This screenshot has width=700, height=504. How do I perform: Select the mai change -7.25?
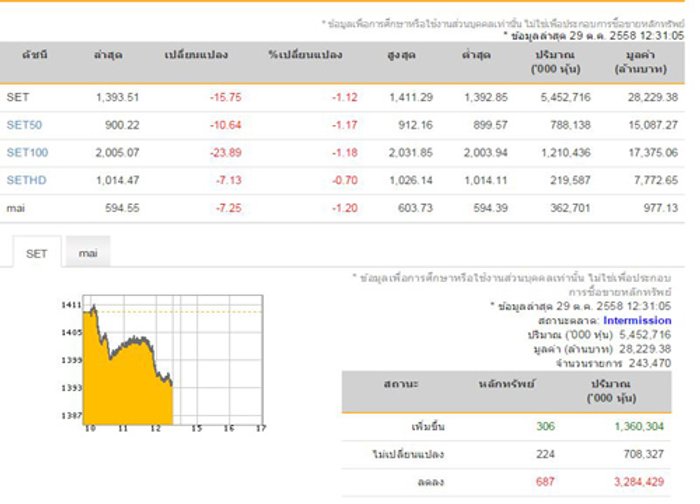[228, 208]
